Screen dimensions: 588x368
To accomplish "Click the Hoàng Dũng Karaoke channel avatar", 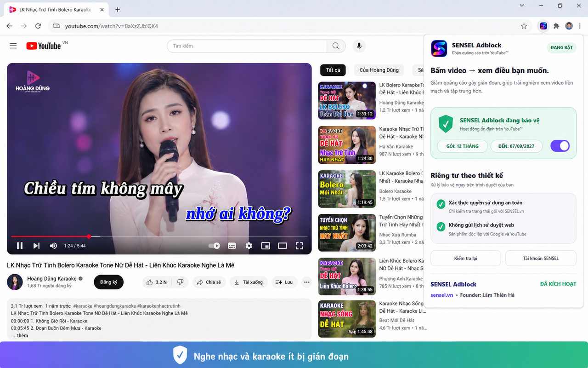I will point(15,282).
